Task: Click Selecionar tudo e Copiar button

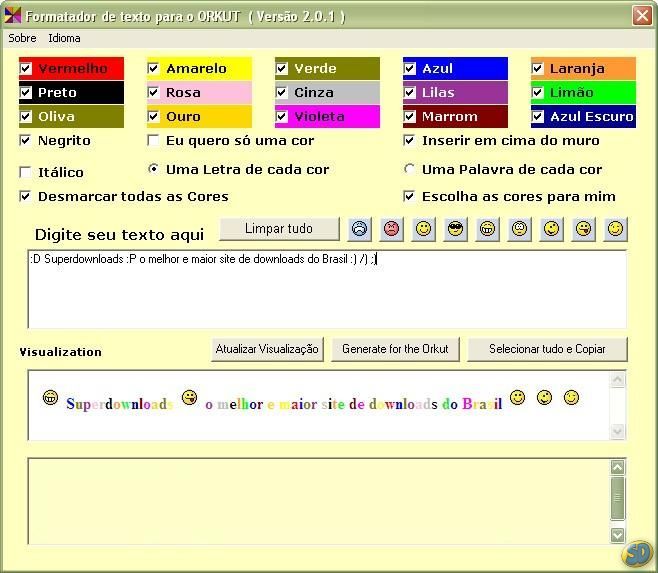Action: click(x=547, y=349)
